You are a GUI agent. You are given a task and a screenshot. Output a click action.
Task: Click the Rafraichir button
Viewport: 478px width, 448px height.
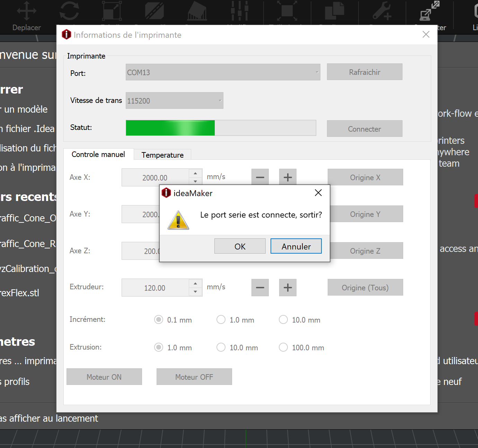point(365,72)
